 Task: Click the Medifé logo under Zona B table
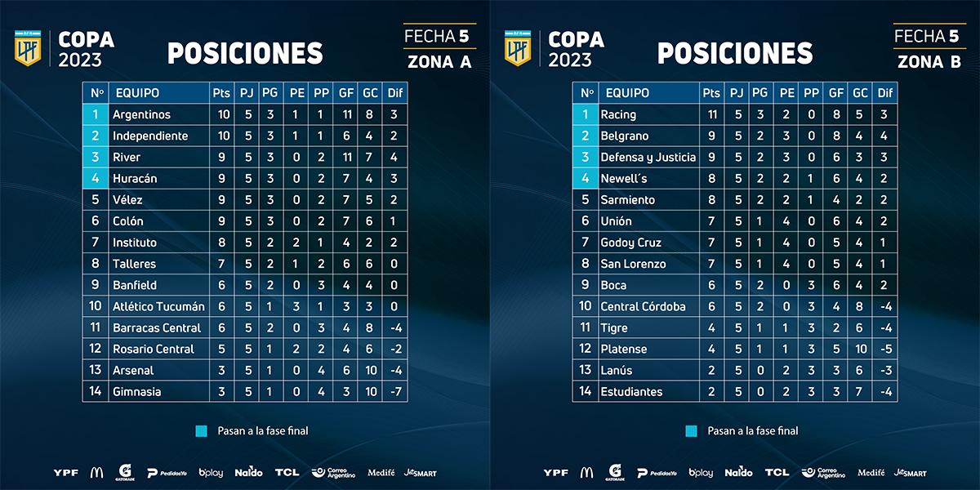coord(871,472)
